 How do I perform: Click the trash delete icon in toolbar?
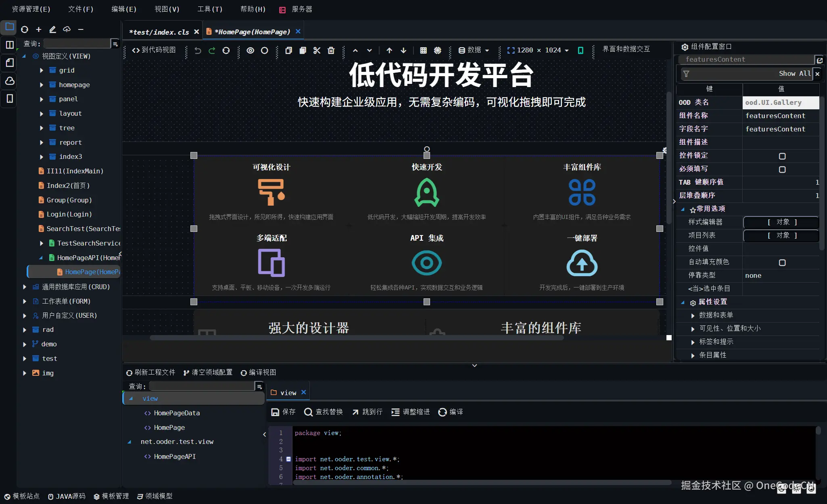[331, 50]
